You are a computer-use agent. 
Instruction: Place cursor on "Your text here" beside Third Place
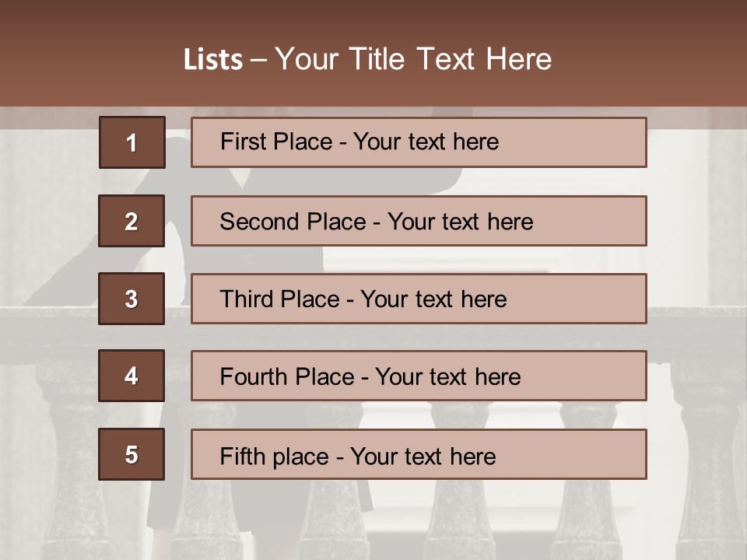pos(433,299)
